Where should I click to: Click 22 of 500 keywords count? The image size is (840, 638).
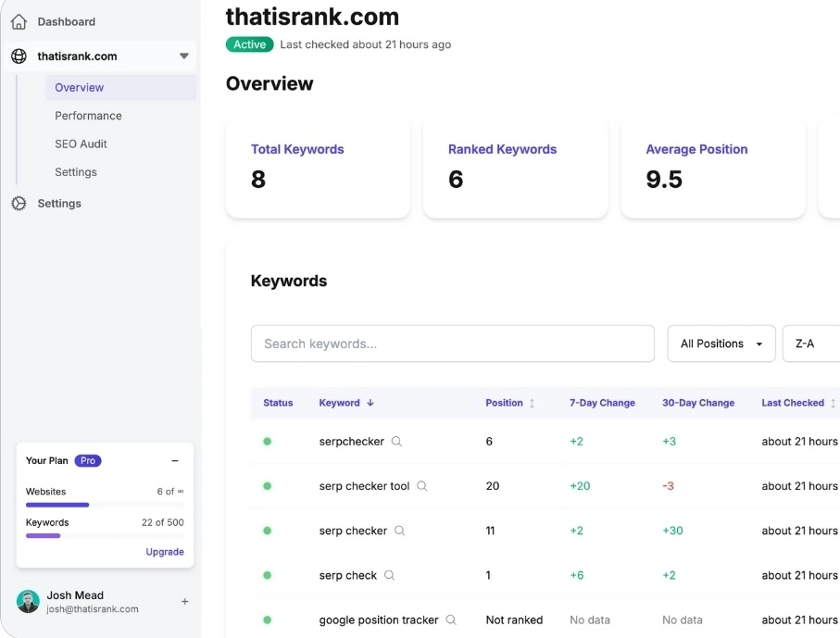162,522
